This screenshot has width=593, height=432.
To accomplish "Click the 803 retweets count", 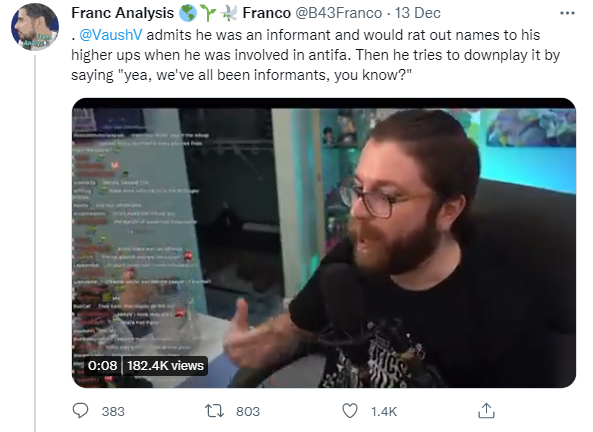I will [x=248, y=412].
